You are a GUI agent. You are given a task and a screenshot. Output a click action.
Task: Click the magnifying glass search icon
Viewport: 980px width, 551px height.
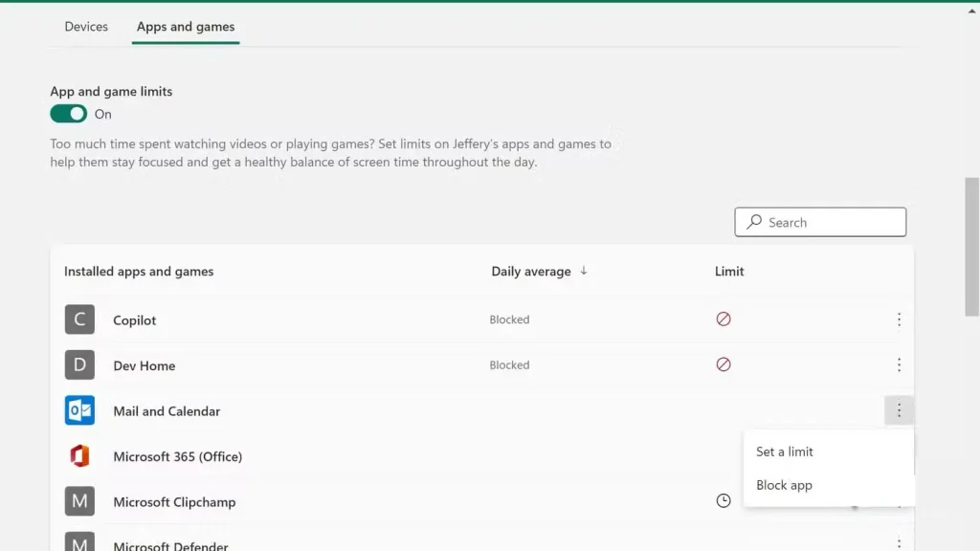point(754,222)
